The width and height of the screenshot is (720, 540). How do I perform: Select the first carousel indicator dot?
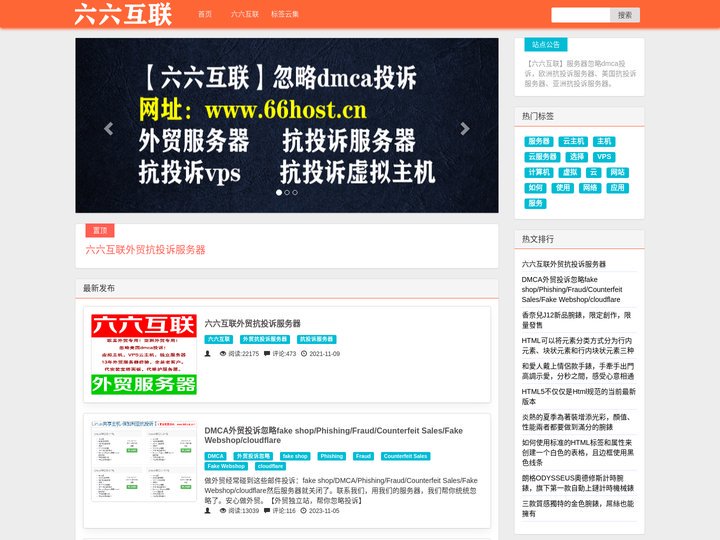pyautogui.click(x=279, y=192)
